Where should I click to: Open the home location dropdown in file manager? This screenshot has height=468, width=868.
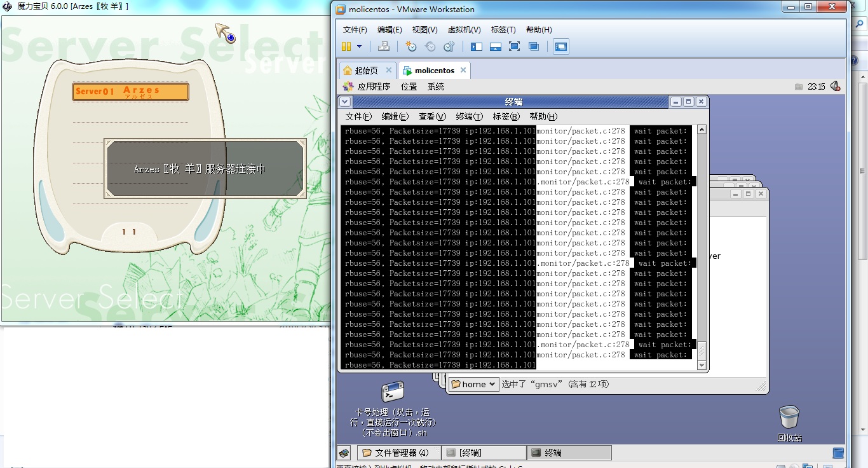[473, 384]
